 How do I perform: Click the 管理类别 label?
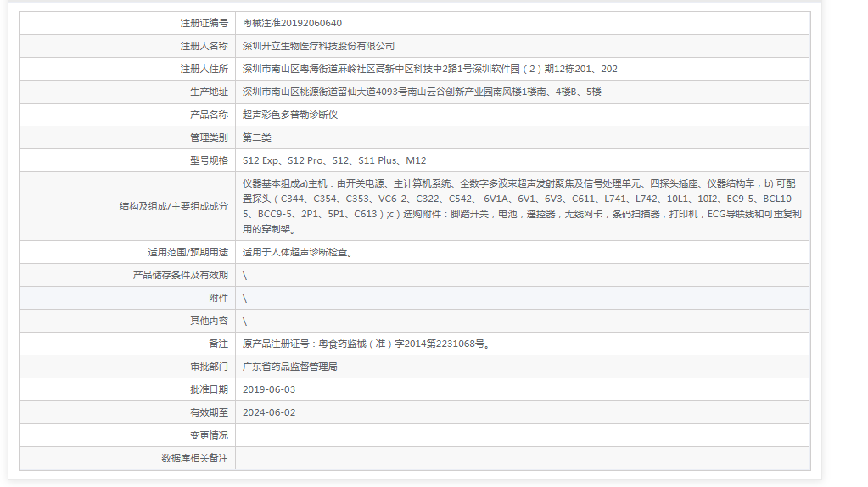(x=209, y=137)
